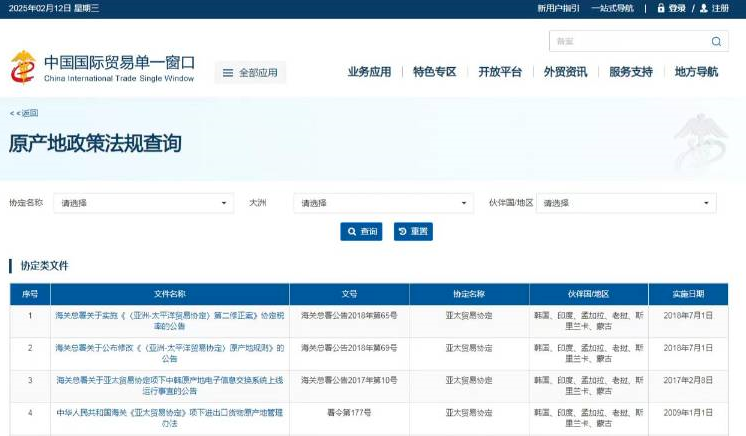Open the 大洲 selection dropdown

pyautogui.click(x=383, y=203)
